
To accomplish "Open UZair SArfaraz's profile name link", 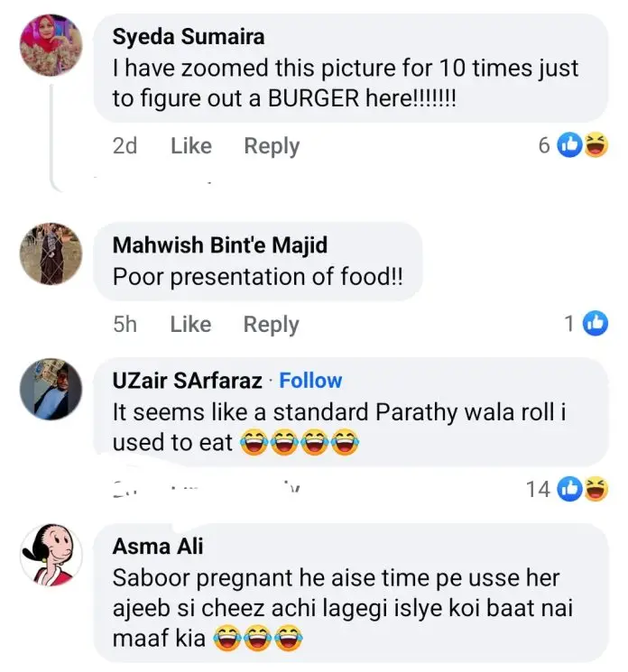I will click(188, 381).
